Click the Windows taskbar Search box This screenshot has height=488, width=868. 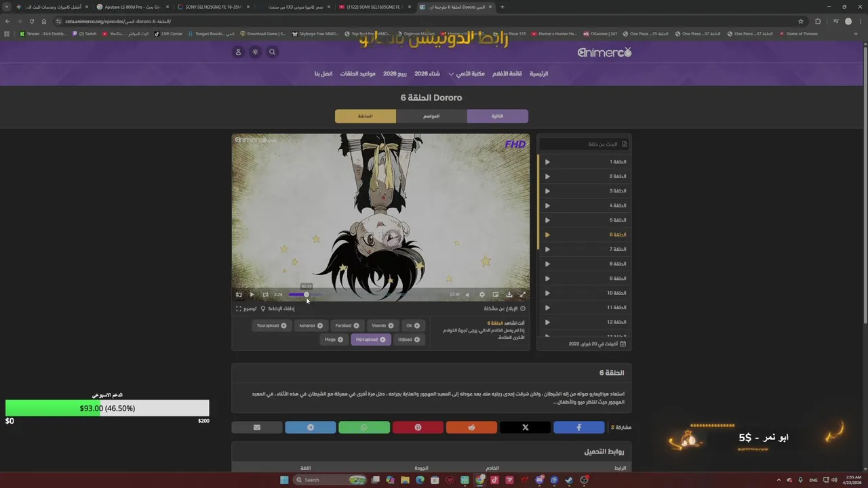click(330, 480)
